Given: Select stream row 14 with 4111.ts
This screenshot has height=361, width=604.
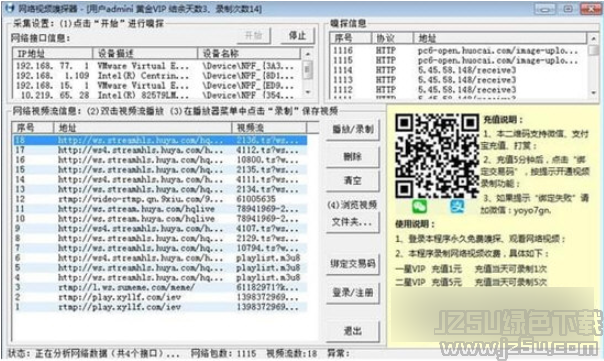Looking at the screenshot, I should (x=160, y=180).
